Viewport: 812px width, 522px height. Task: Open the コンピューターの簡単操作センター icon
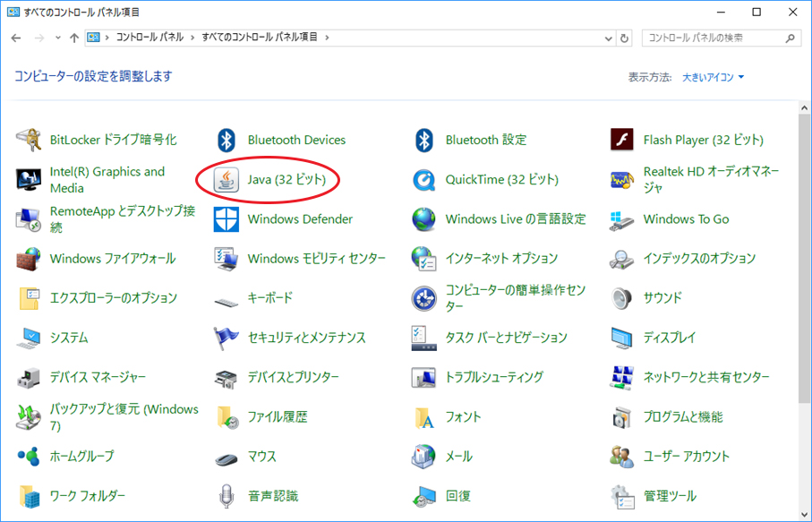424,298
